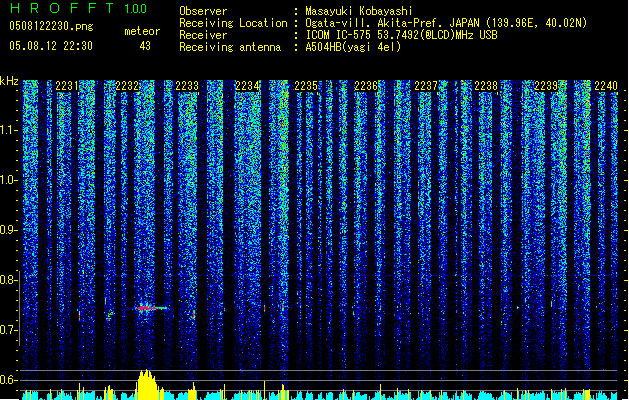Click the 2237 time marker
The width and height of the screenshot is (629, 400).
tap(426, 86)
